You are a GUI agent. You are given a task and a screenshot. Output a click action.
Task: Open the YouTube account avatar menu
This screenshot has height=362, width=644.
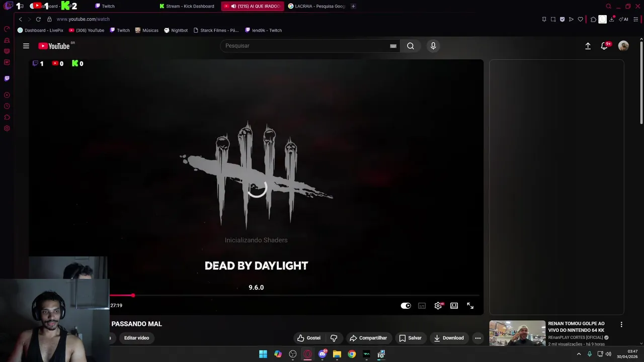pos(623,46)
